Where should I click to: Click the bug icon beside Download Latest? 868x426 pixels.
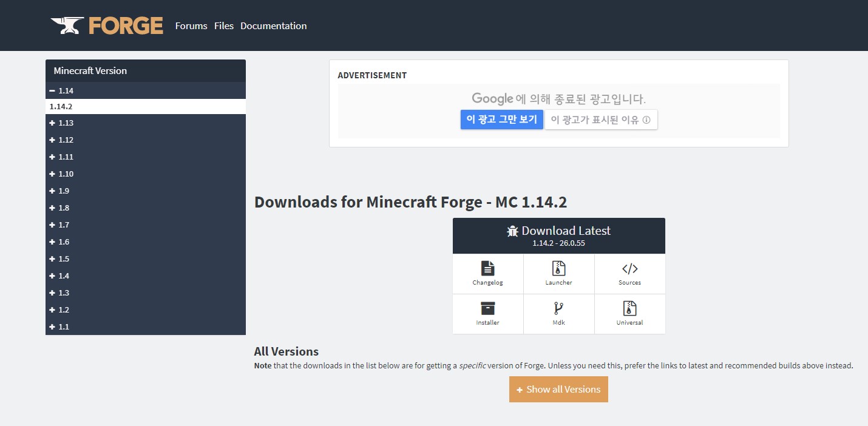point(513,231)
